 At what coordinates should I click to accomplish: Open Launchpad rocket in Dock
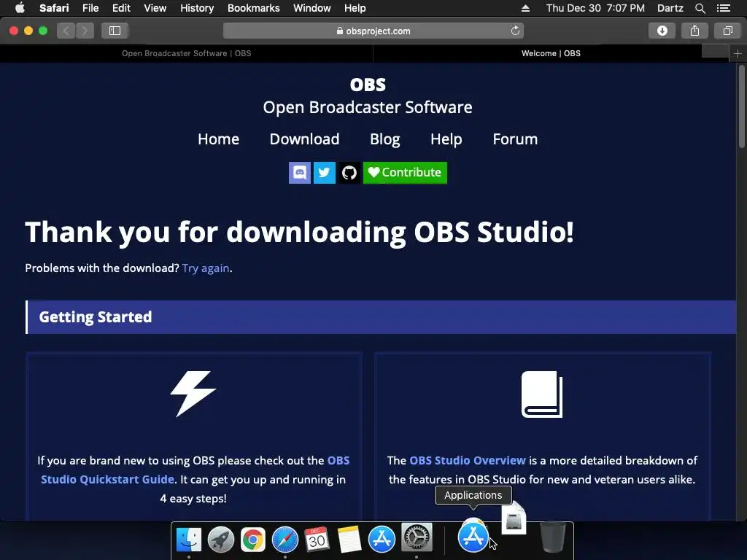click(221, 539)
